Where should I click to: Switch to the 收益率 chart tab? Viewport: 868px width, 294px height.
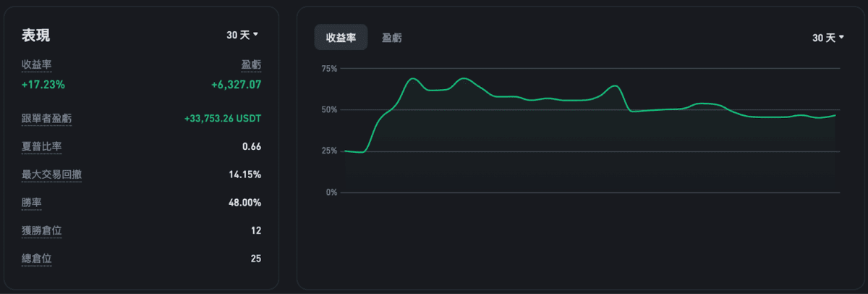341,38
